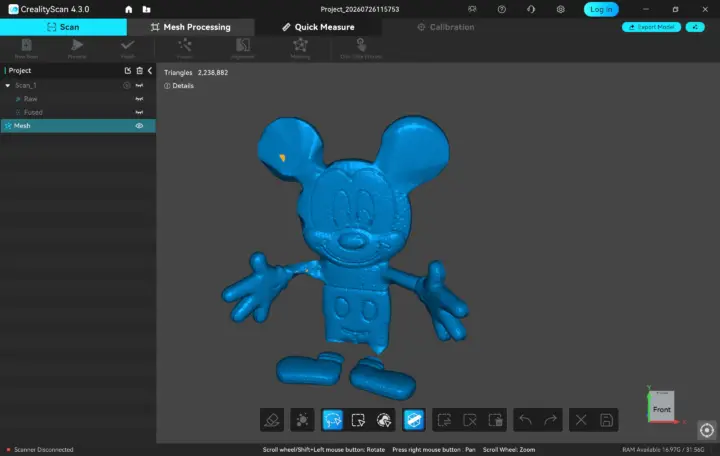Click the Scan_1 circular info icon
Viewport: 720px width, 456px height.
pyautogui.click(x=126, y=85)
